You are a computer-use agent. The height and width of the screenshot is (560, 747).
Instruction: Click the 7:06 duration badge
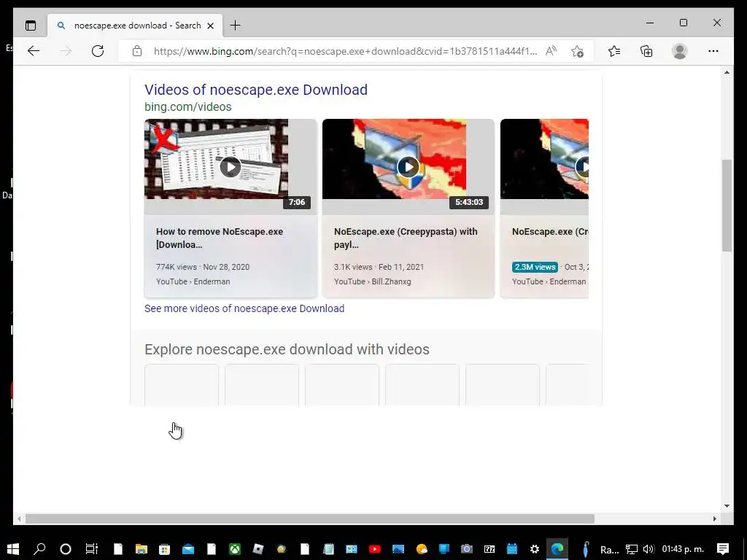point(297,203)
